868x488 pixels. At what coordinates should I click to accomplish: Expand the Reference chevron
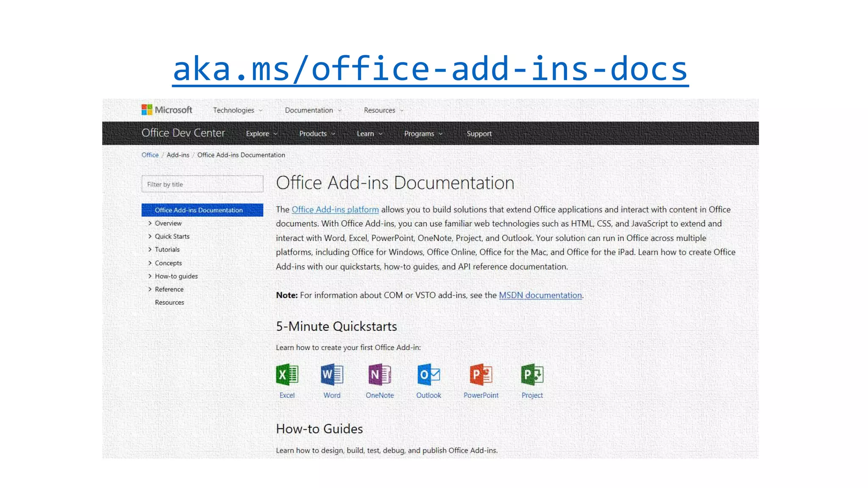pos(150,289)
